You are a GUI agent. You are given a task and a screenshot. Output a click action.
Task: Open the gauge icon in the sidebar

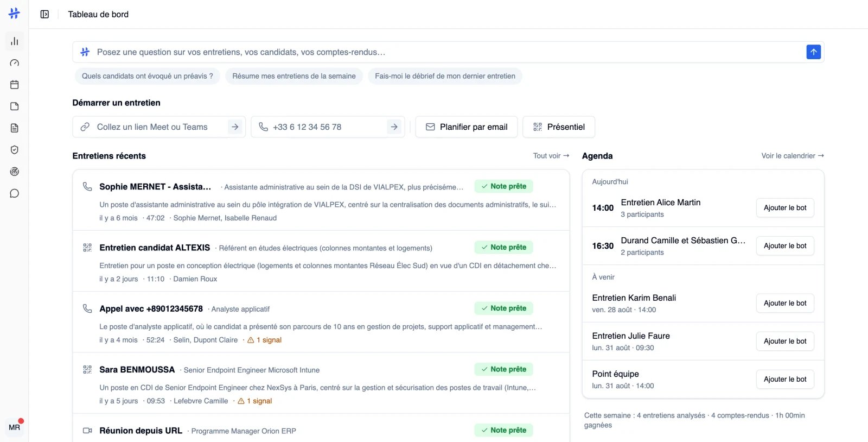coord(15,63)
